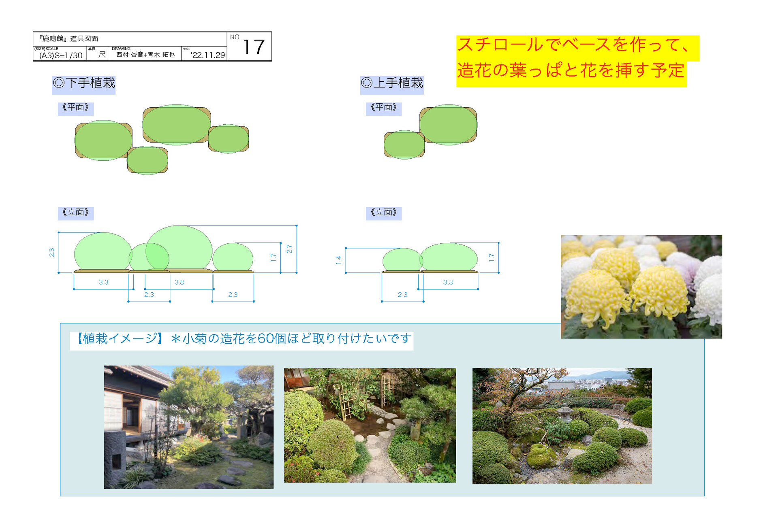Click the 『鹿鳴館』道具図面 title text
The image size is (778, 532).
[68, 39]
